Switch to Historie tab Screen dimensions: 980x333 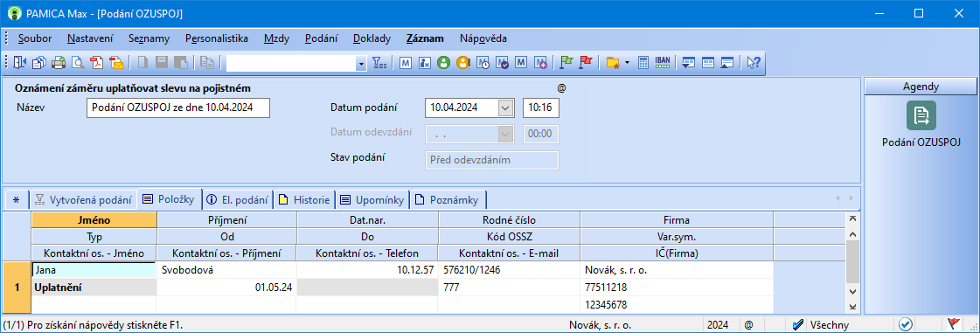tap(304, 200)
